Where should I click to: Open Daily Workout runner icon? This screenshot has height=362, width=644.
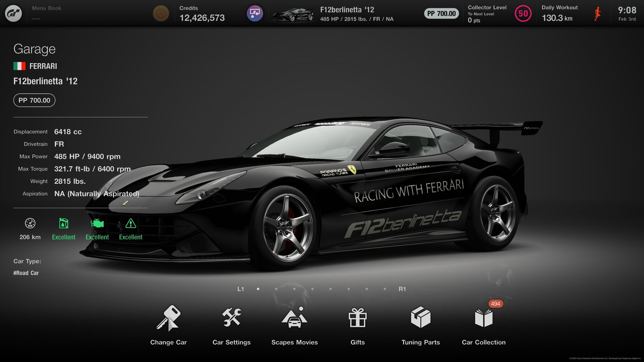click(597, 14)
